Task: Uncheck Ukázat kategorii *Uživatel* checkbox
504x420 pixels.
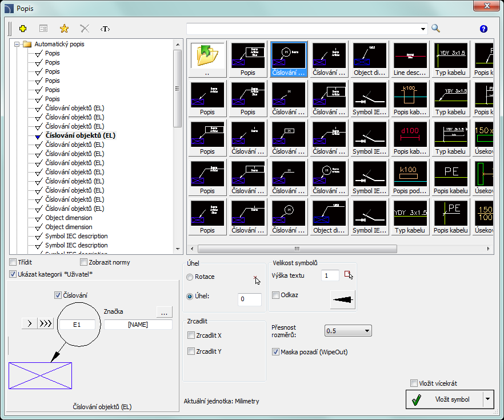Action: click(13, 274)
